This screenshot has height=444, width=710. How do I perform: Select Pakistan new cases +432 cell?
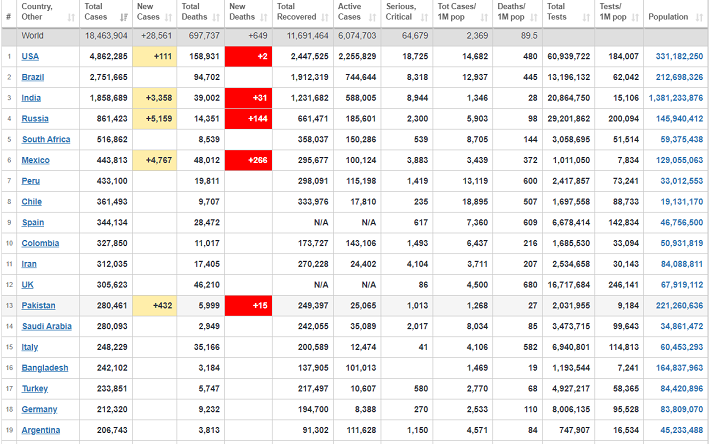click(x=154, y=306)
